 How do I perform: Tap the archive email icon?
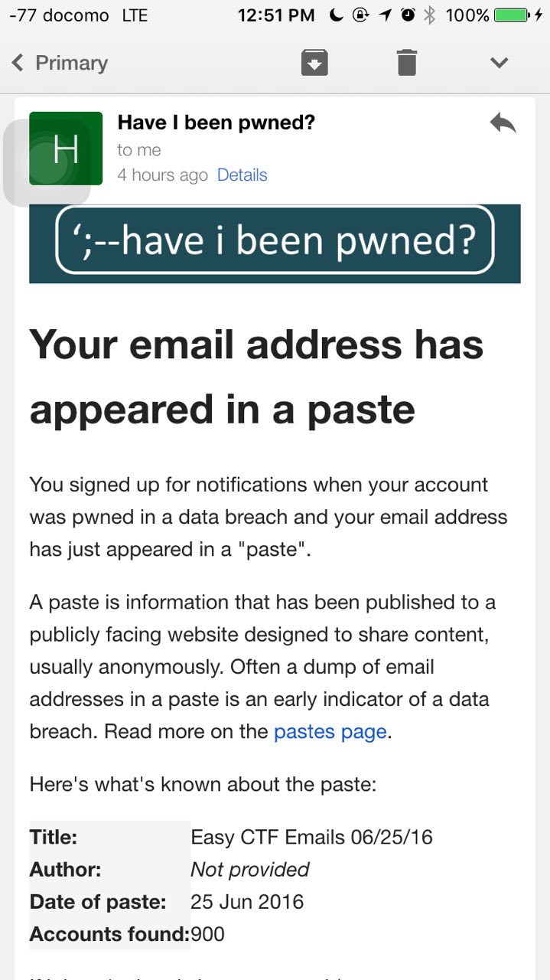coord(314,63)
